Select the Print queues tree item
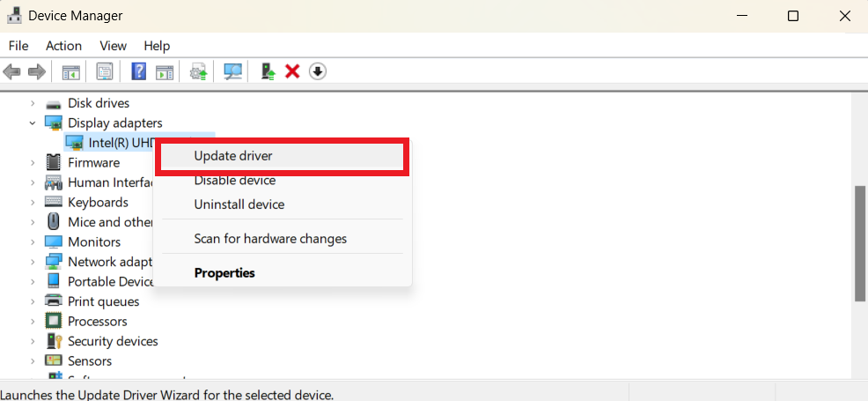This screenshot has width=868, height=401. 103,301
